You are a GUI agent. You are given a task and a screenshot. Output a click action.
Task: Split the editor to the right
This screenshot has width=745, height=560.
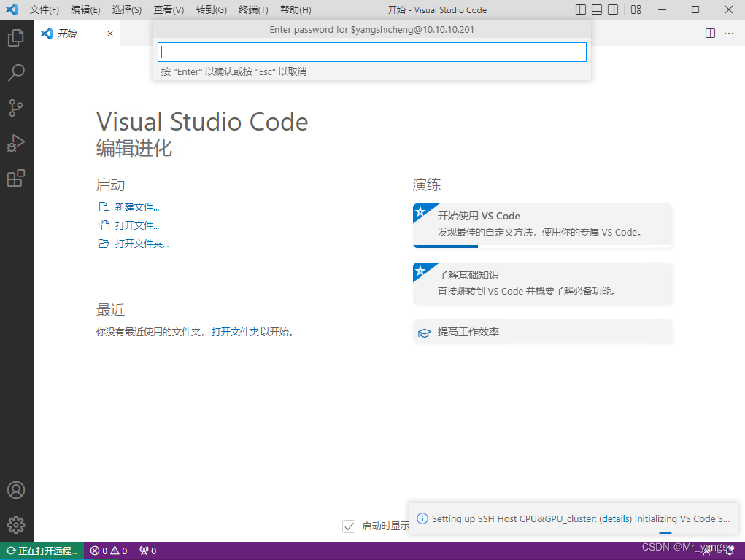pyautogui.click(x=710, y=34)
